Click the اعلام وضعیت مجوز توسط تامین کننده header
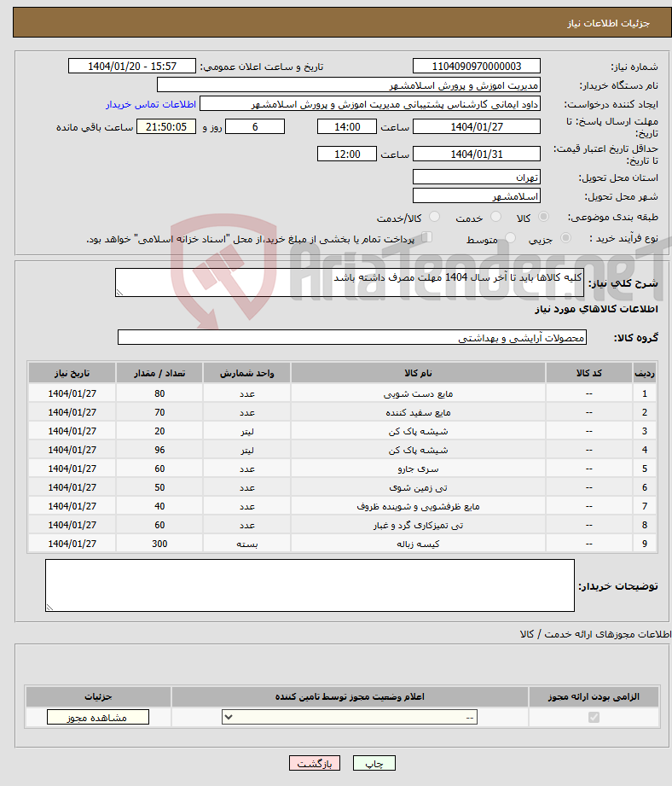The height and width of the screenshot is (786, 672). click(x=350, y=696)
